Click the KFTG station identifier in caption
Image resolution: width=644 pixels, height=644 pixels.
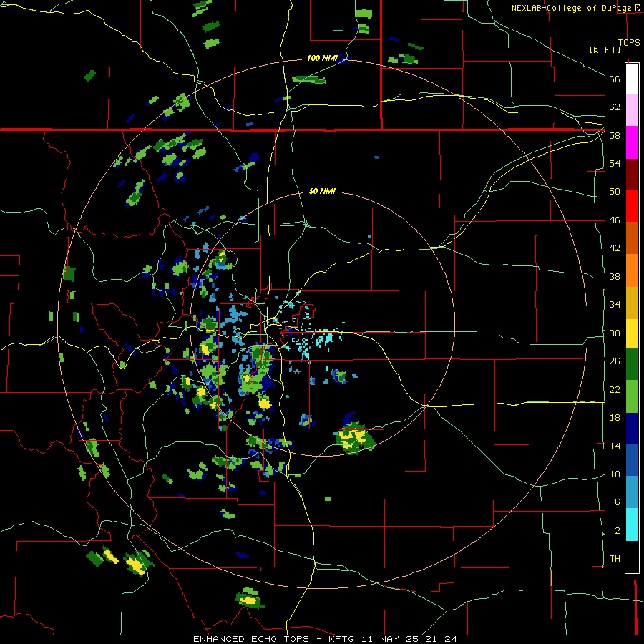click(342, 639)
